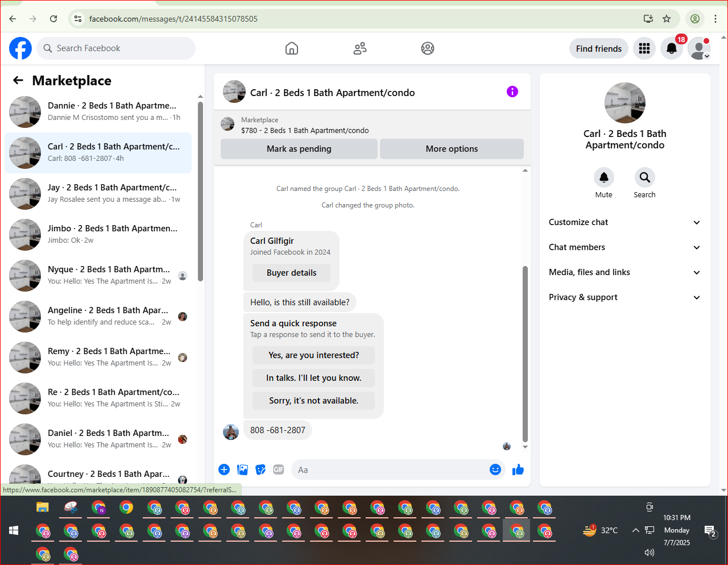Screen dimensions: 728x565
Task: Click the More options button
Action: [x=452, y=149]
